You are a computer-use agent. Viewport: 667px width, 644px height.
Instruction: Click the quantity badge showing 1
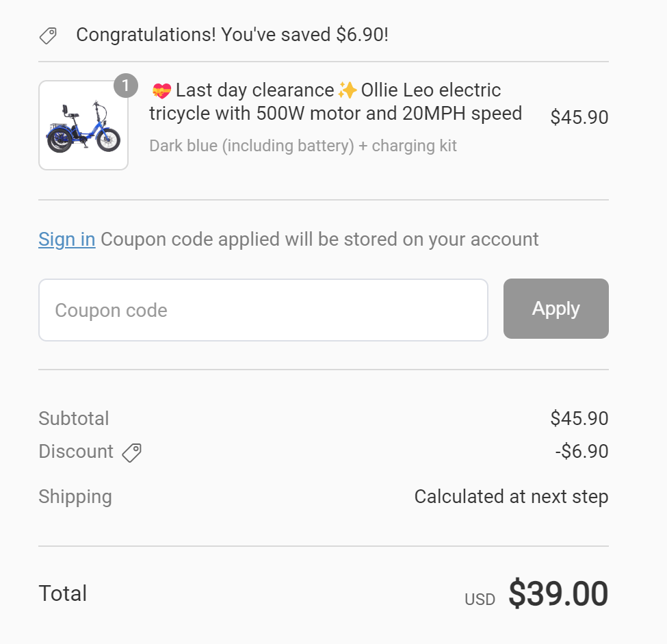click(125, 86)
